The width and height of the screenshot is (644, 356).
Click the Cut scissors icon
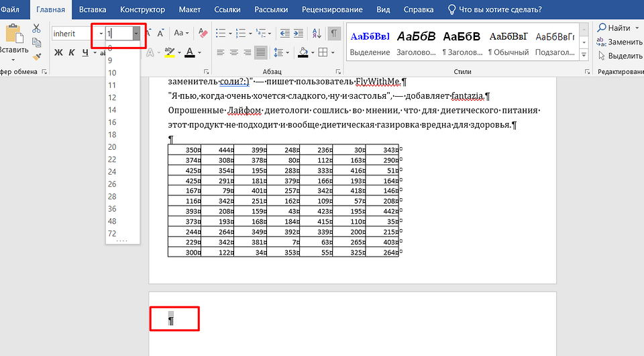(x=36, y=28)
